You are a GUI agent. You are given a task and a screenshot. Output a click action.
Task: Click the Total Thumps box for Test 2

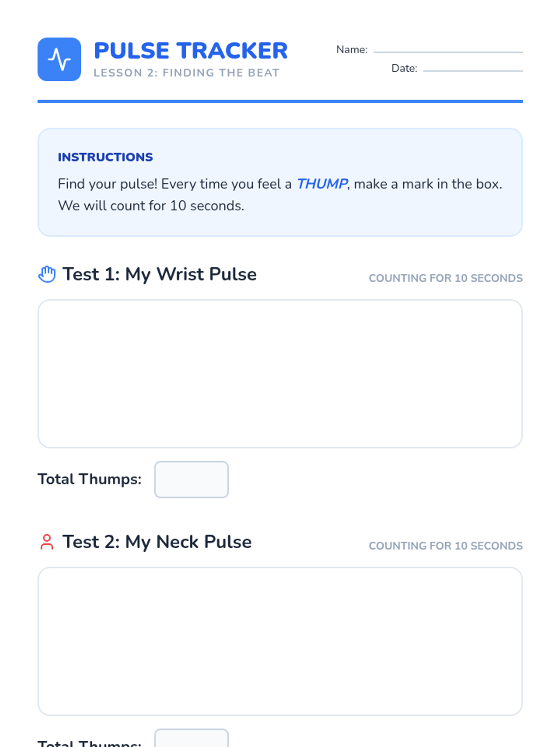(x=191, y=739)
